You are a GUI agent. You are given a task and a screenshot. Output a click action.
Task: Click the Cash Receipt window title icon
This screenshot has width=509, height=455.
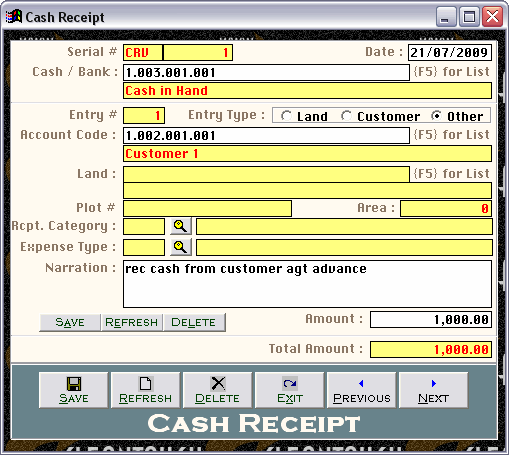point(14,17)
